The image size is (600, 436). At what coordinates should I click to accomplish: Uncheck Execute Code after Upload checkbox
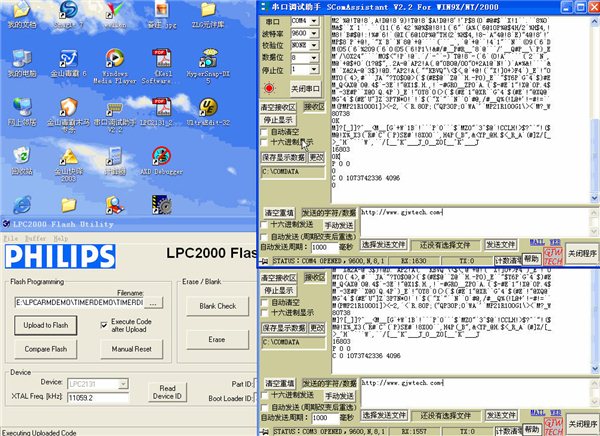click(104, 325)
